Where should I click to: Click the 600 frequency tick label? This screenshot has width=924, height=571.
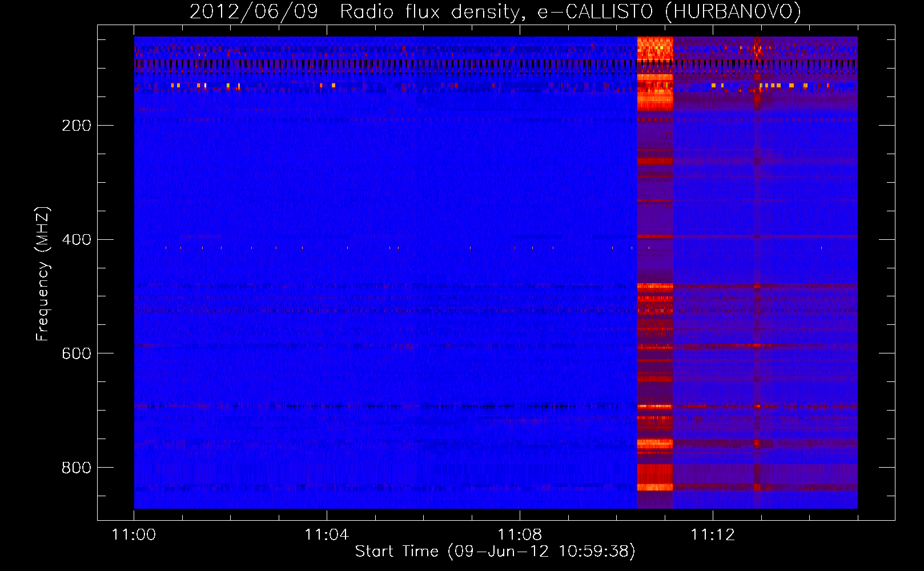(x=77, y=354)
